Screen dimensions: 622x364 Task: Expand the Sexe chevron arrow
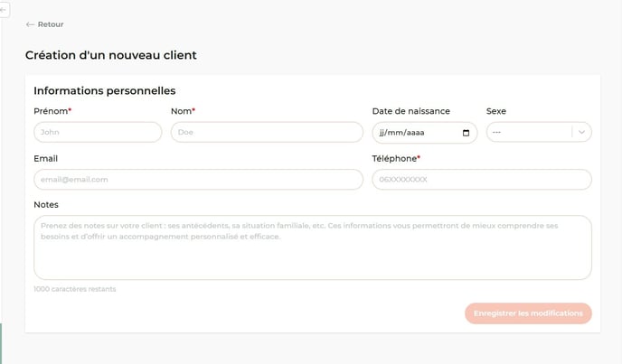point(581,133)
